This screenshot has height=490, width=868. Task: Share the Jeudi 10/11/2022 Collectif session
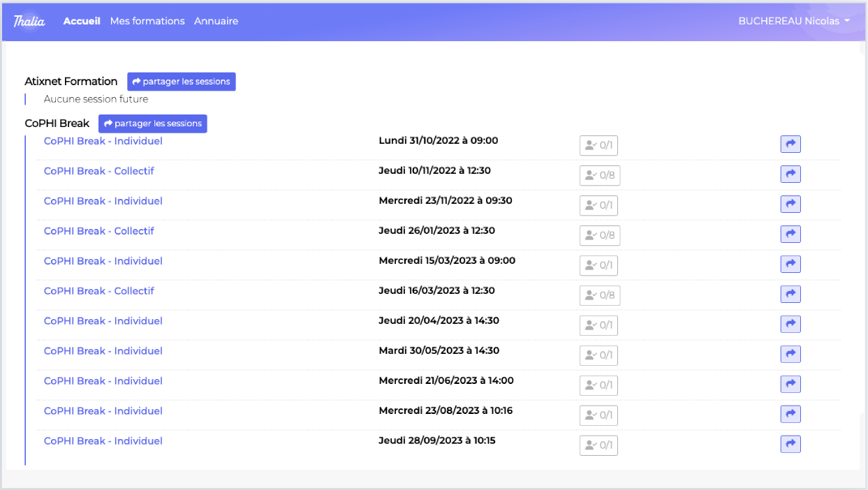click(790, 175)
